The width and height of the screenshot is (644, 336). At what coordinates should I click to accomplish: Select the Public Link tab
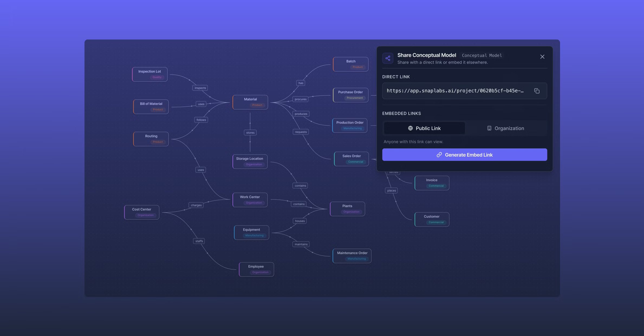click(x=424, y=128)
